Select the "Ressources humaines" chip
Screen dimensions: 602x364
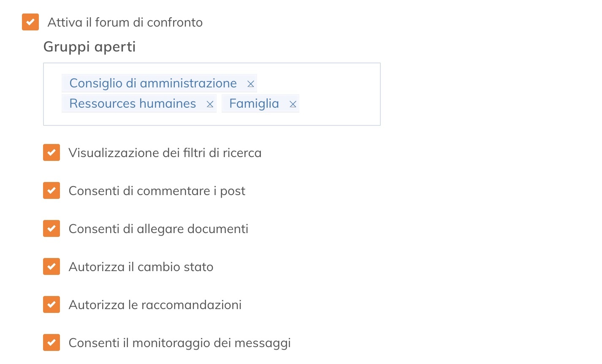133,103
